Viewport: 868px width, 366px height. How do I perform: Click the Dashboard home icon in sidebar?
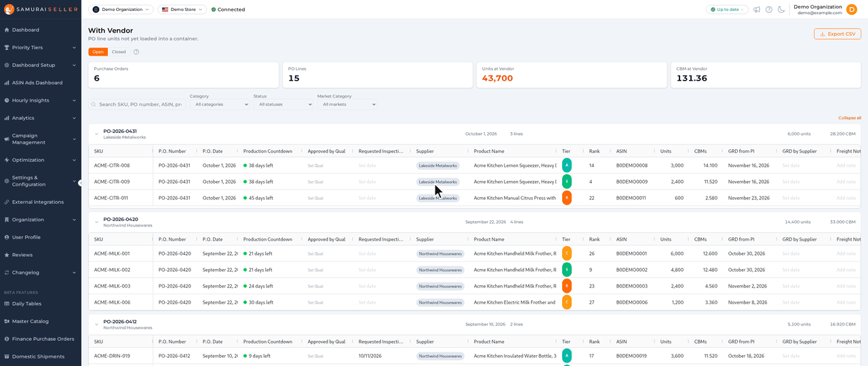pyautogui.click(x=7, y=30)
